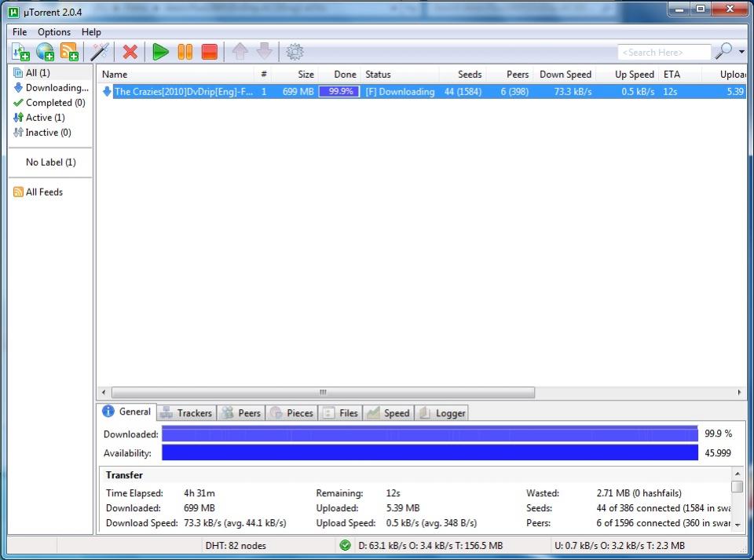This screenshot has height=560, width=754.
Task: Click the horizontal scrollbar right arrow
Action: [x=739, y=392]
